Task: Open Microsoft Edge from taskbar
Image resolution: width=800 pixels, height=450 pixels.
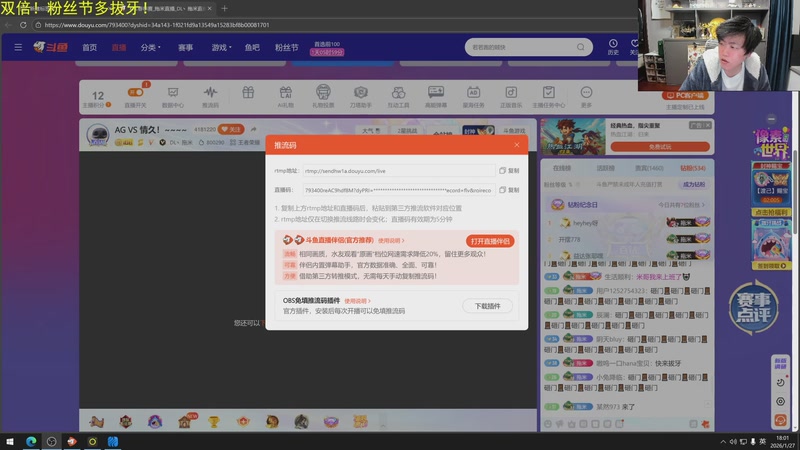Action: tap(31, 441)
